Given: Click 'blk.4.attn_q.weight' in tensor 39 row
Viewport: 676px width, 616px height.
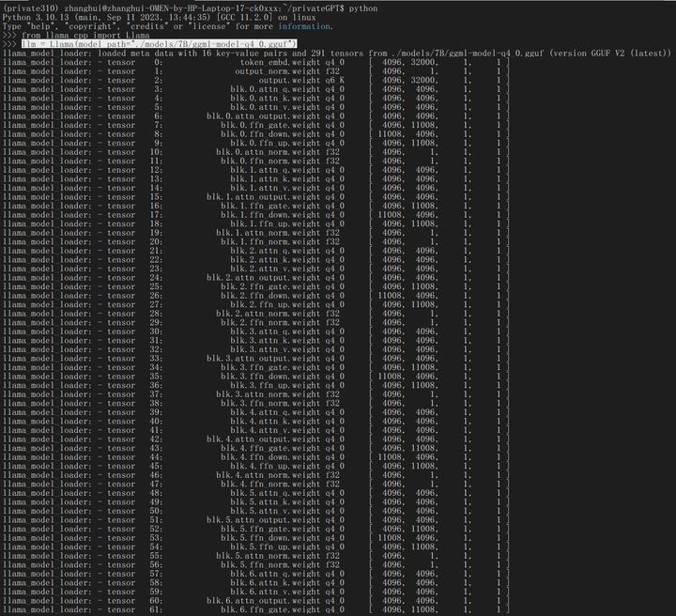Looking at the screenshot, I should click(x=275, y=412).
